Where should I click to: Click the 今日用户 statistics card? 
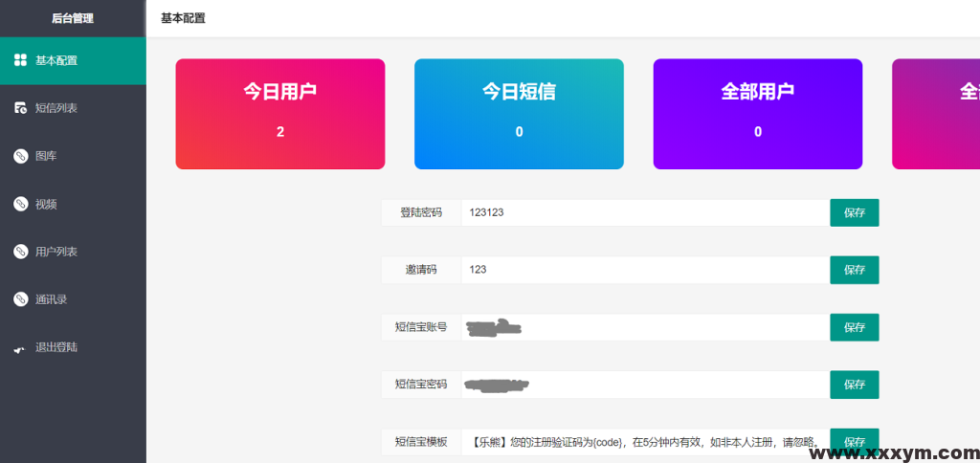point(280,114)
